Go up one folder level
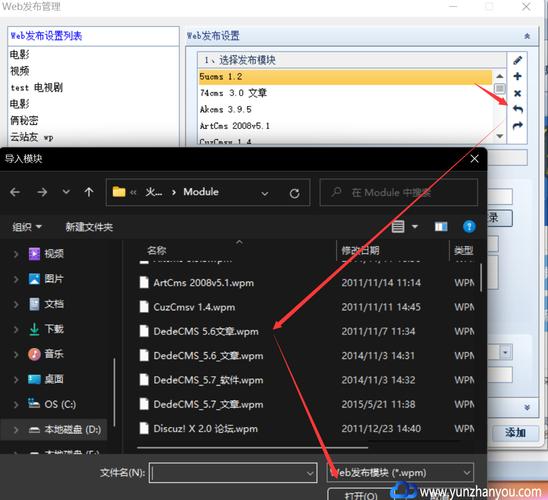 89,192
